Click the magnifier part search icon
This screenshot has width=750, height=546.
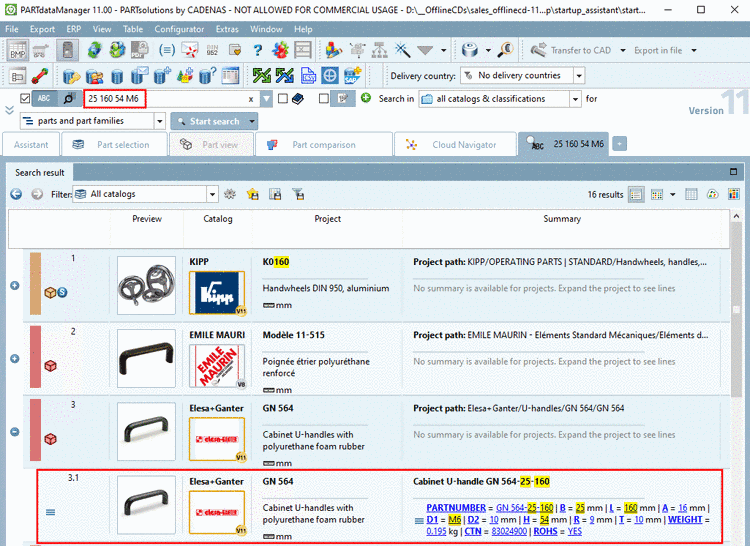coord(506,50)
